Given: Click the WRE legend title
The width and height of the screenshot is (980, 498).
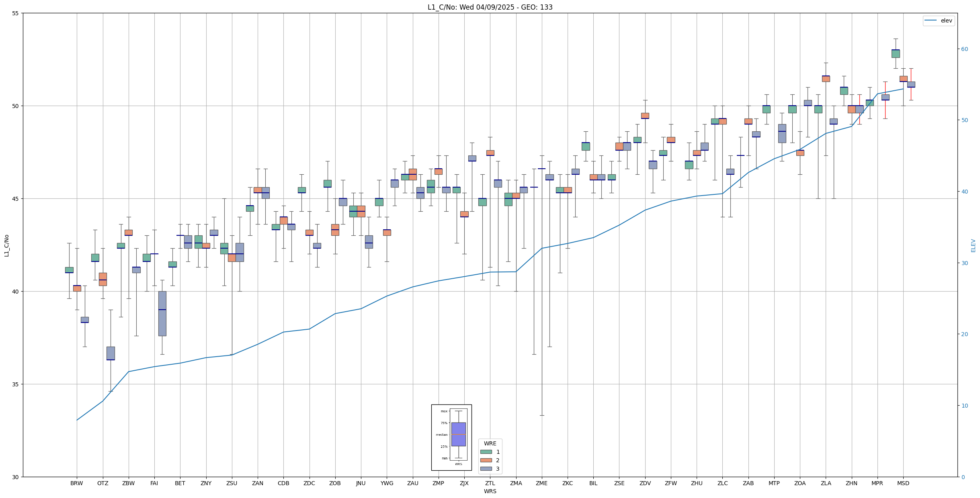Looking at the screenshot, I should [490, 443].
